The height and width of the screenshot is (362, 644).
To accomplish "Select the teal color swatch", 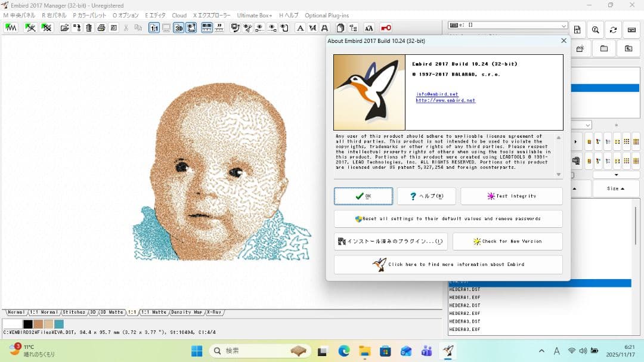I will coord(59,324).
